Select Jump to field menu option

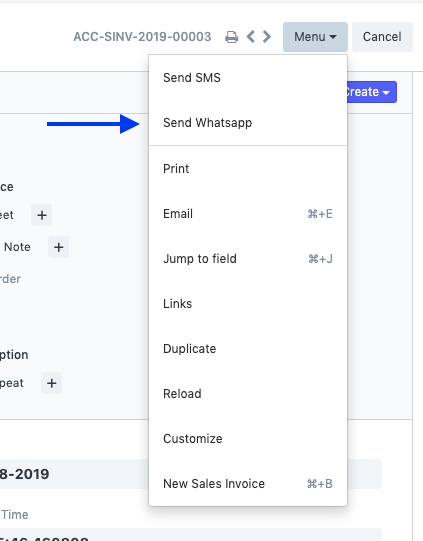tap(248, 259)
